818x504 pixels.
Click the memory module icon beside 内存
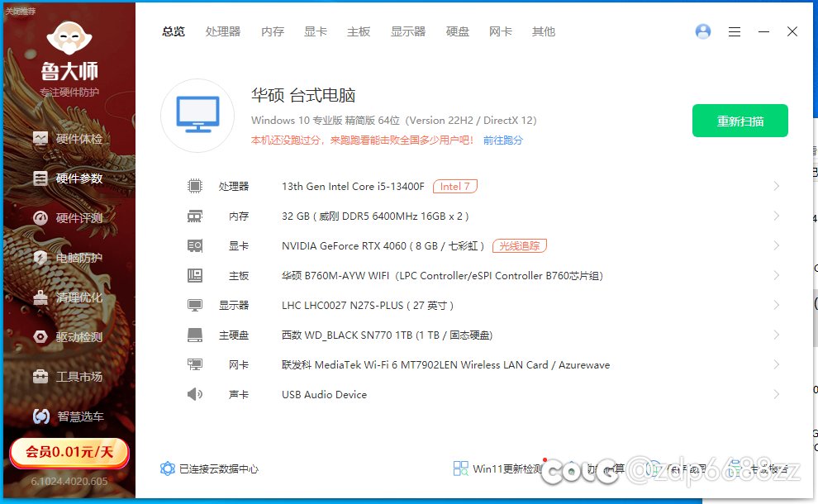click(195, 216)
